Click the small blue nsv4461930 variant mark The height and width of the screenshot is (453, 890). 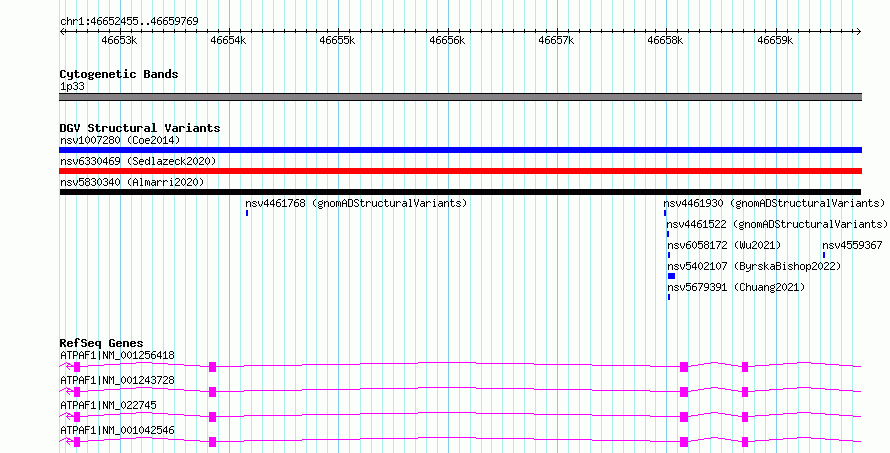point(665,213)
